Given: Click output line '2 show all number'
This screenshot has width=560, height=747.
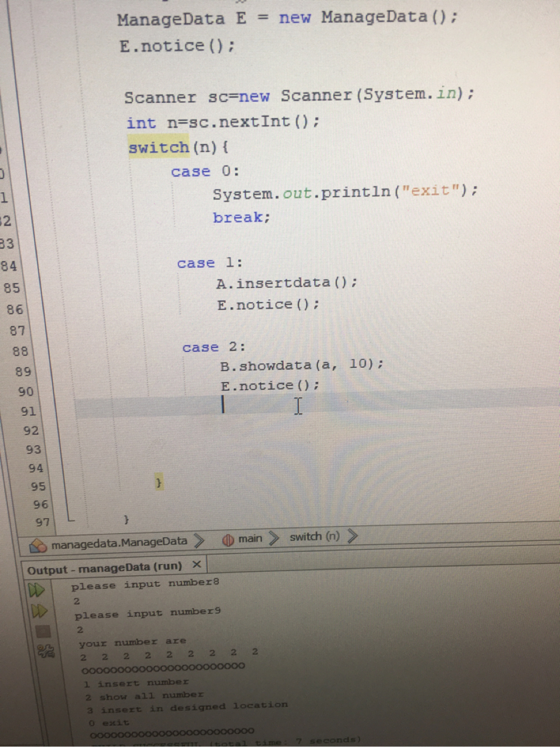Looking at the screenshot, I should click(144, 696).
